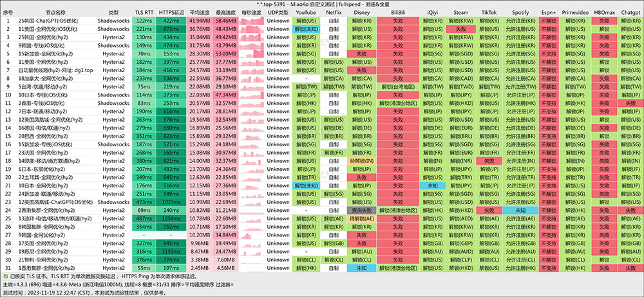Select the Netflix column header
Viewport: 644px width, 297px height.
(x=334, y=13)
